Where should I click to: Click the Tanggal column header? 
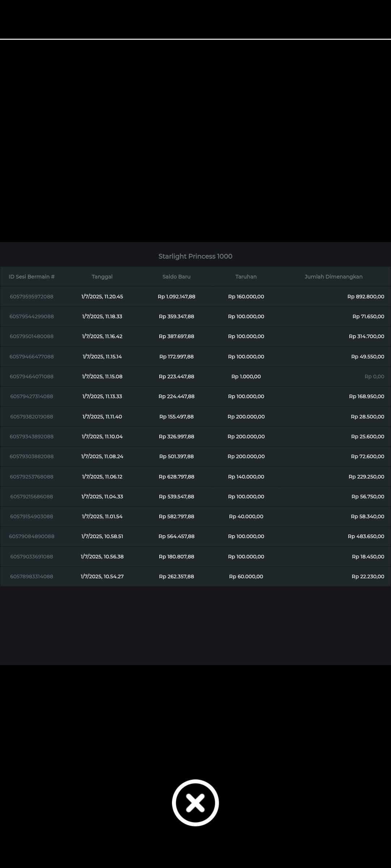(x=102, y=277)
